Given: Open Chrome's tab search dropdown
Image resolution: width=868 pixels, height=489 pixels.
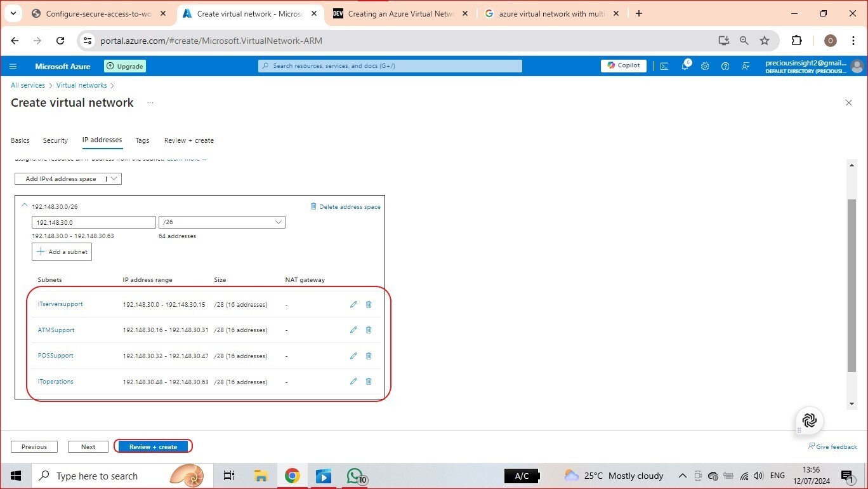Looking at the screenshot, I should (13, 13).
